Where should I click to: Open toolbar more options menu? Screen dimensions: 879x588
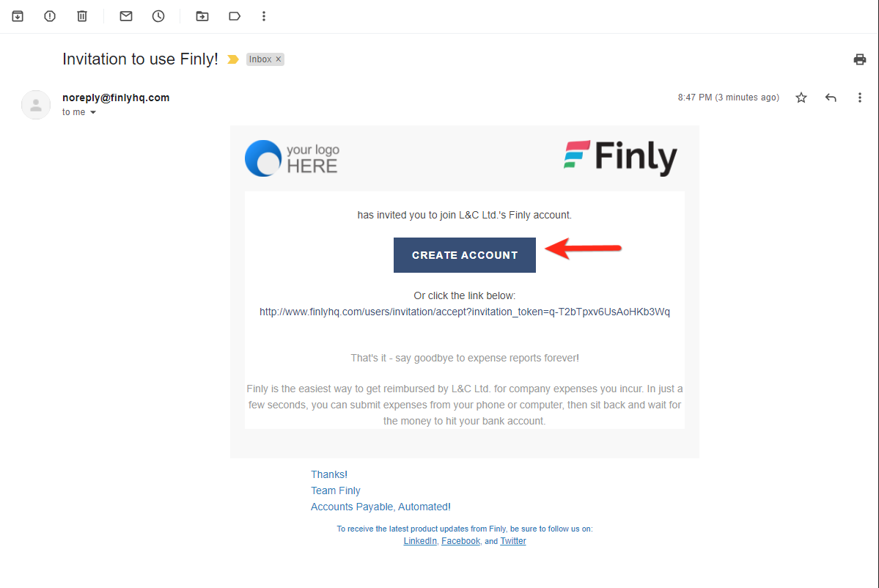pyautogui.click(x=263, y=16)
